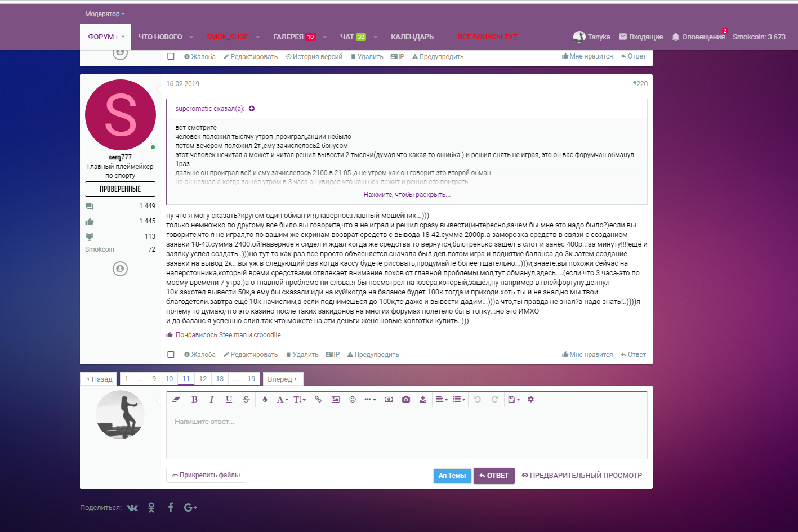Open История версий of the upper post

pyautogui.click(x=314, y=57)
